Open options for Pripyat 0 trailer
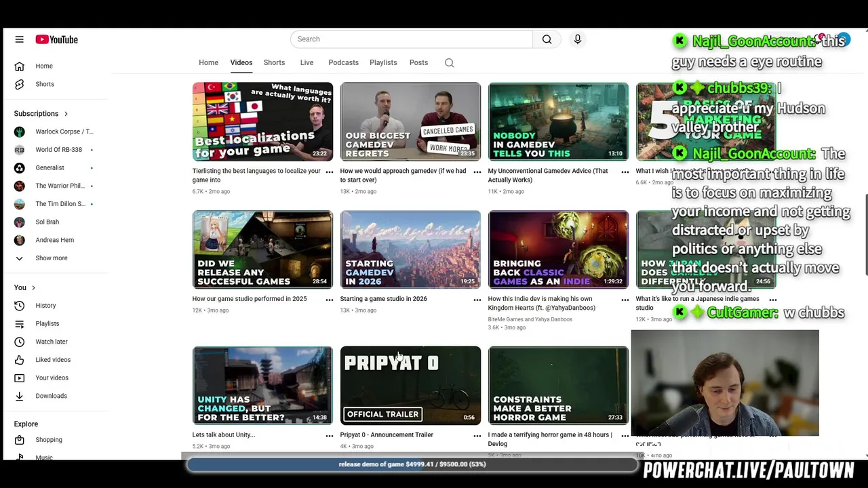The image size is (868, 488). point(477,436)
